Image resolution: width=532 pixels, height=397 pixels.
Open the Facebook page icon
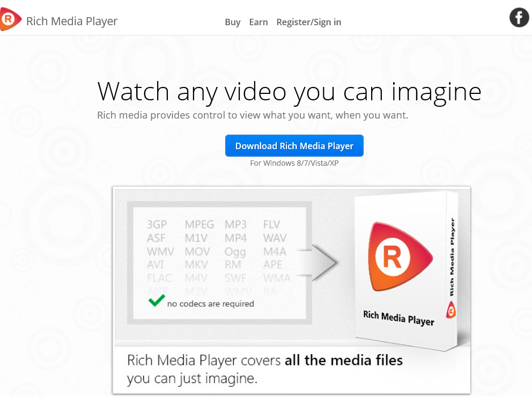[x=519, y=17]
